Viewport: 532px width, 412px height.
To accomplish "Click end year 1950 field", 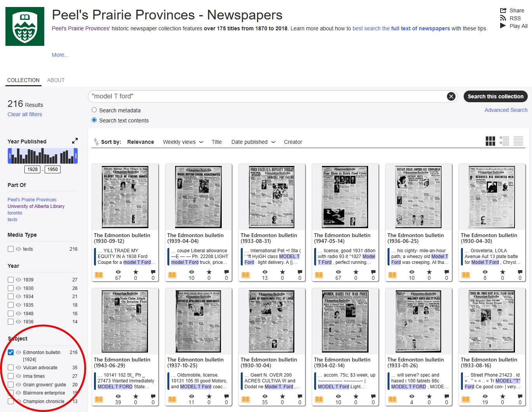I will [x=53, y=169].
